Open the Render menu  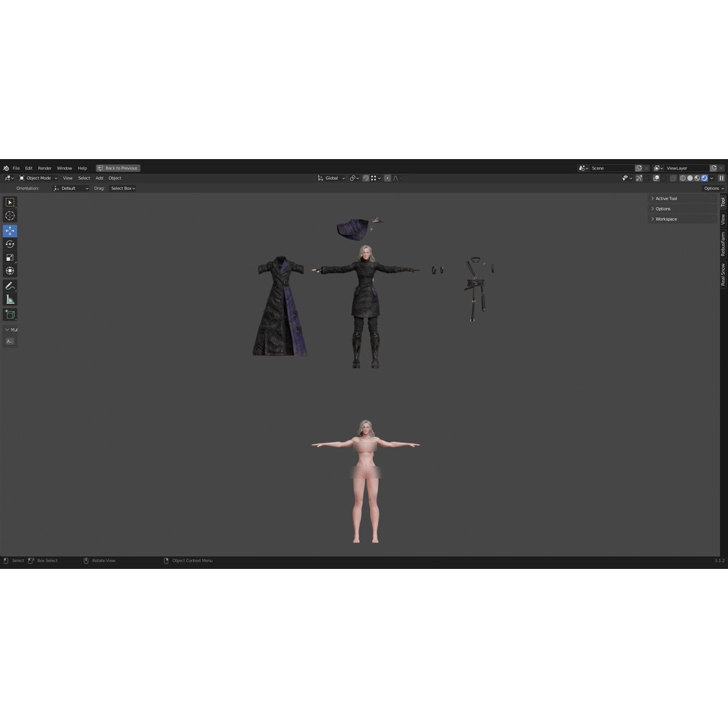44,168
